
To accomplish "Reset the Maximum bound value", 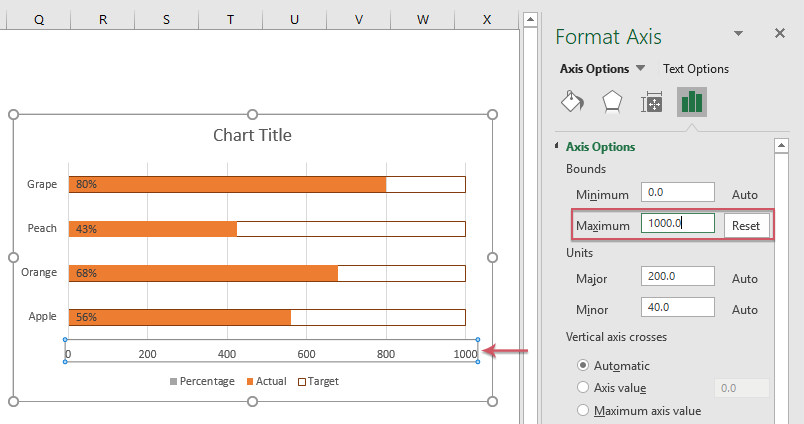I will 746,226.
